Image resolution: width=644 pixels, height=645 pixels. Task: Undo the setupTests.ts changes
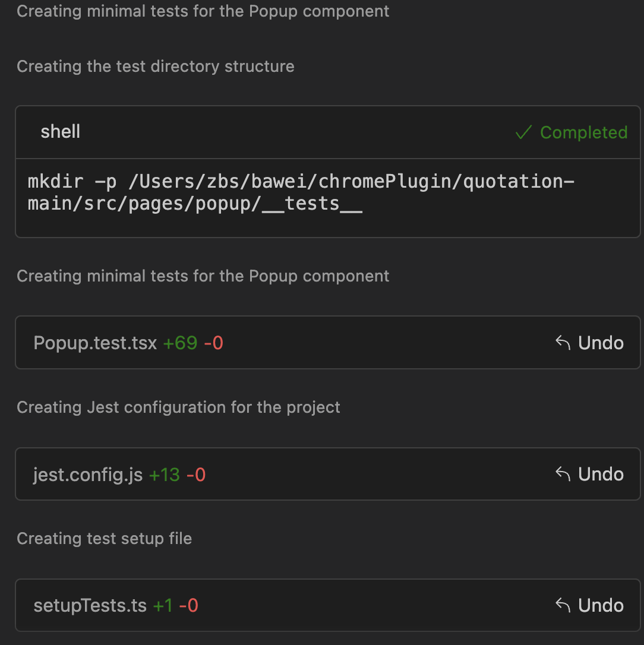pos(589,605)
